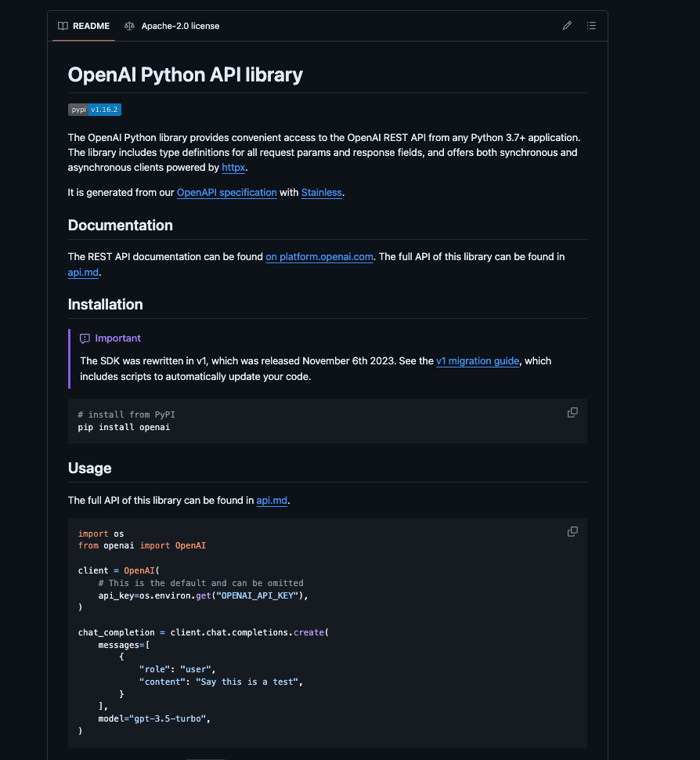This screenshot has height=760, width=700.
Task: Click the Important note speech-bubble icon
Action: 85,338
